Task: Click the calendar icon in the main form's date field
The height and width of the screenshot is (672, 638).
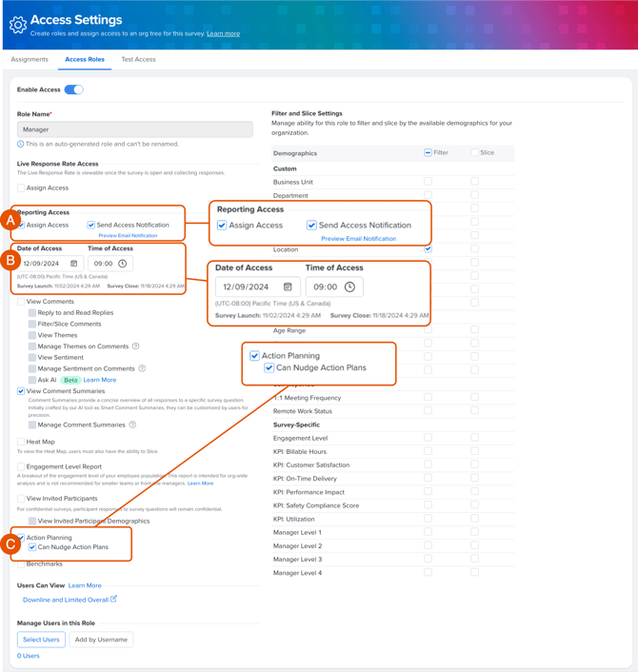Action: 73,264
